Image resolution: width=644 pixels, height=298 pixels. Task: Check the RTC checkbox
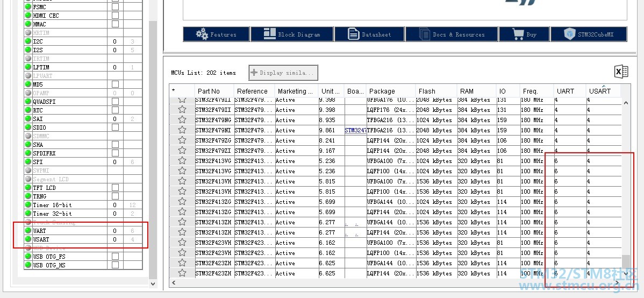coord(116,110)
